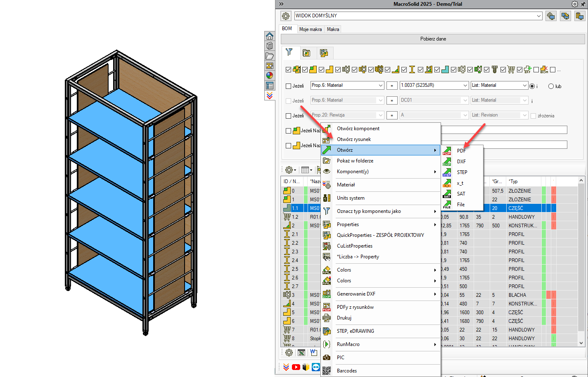
Task: Choose Units system menu item
Action: [381, 198]
